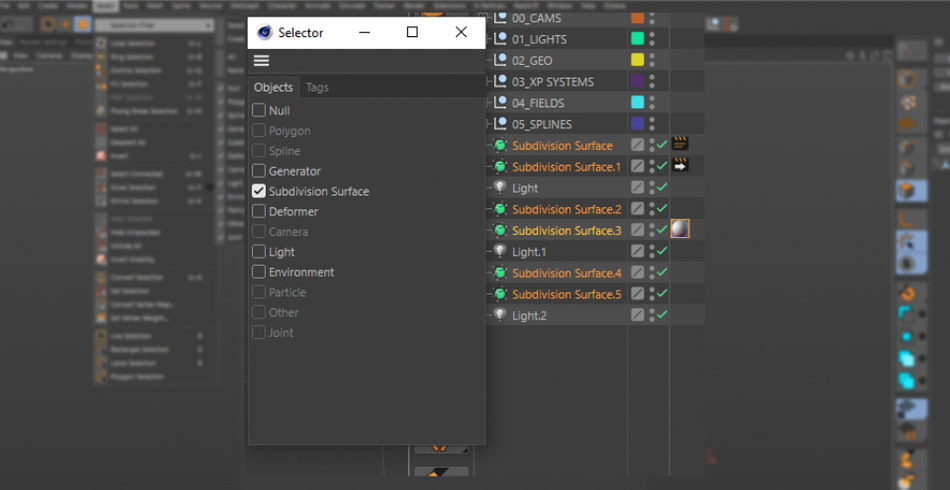Viewport: 950px width, 490px height.
Task: Toggle visibility dots of 00_CAMS
Action: tap(652, 18)
